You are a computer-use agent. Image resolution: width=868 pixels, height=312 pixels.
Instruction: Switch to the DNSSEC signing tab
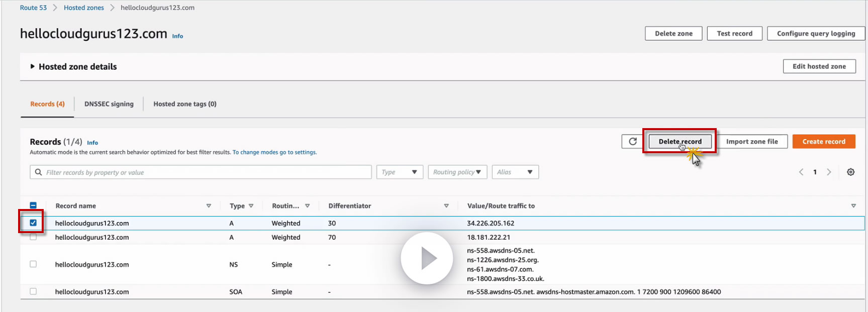[x=109, y=104]
